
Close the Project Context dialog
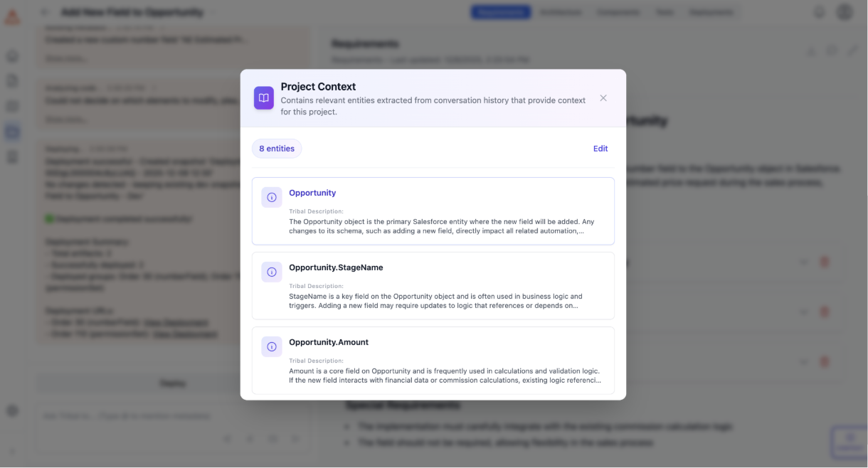point(603,98)
